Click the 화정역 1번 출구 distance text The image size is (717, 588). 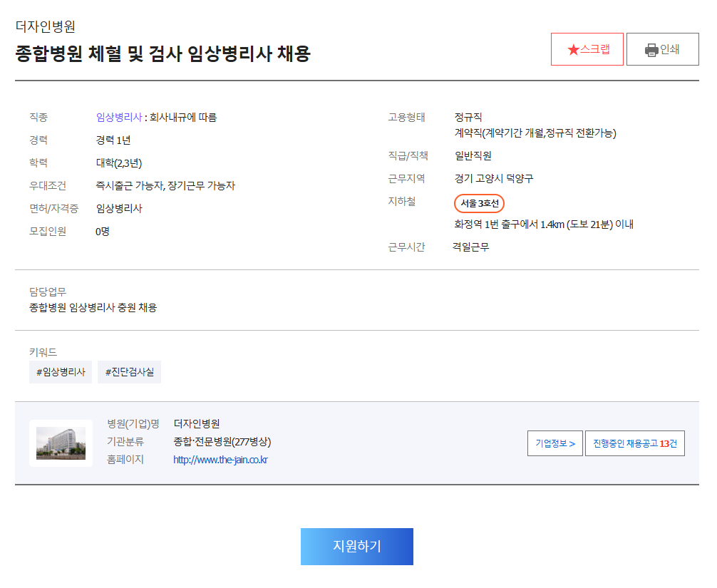pos(544,225)
